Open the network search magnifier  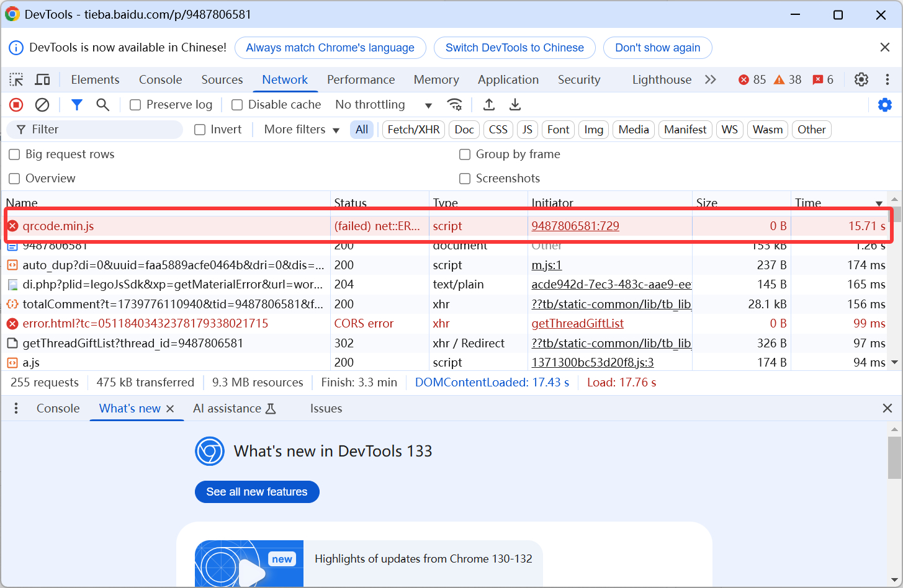coord(103,105)
